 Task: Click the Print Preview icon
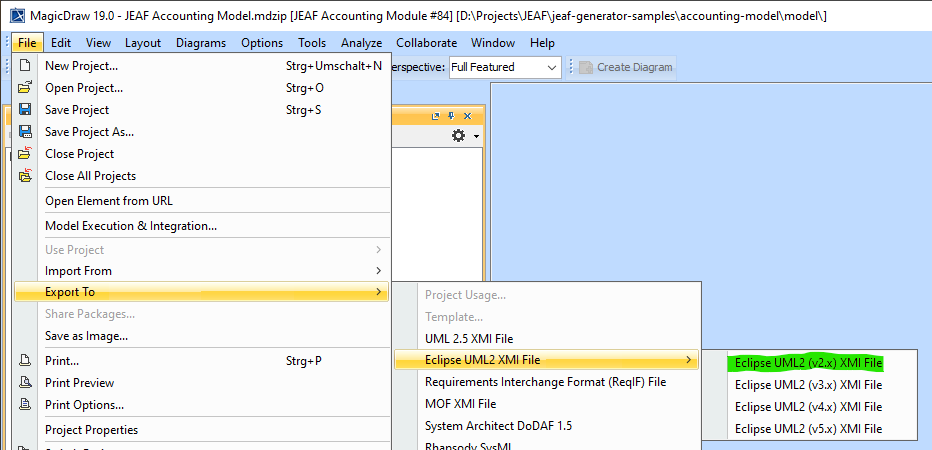25,382
